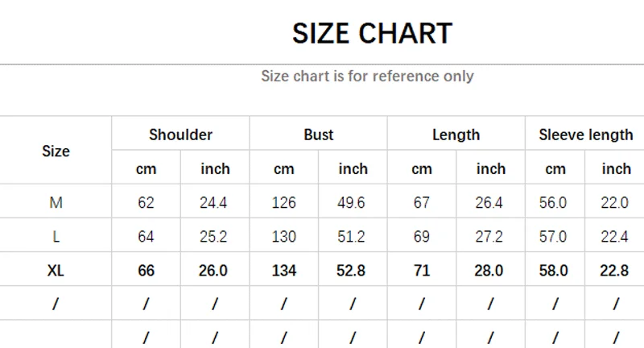
Task: Click the Sleeve length column header
Action: 585,135
